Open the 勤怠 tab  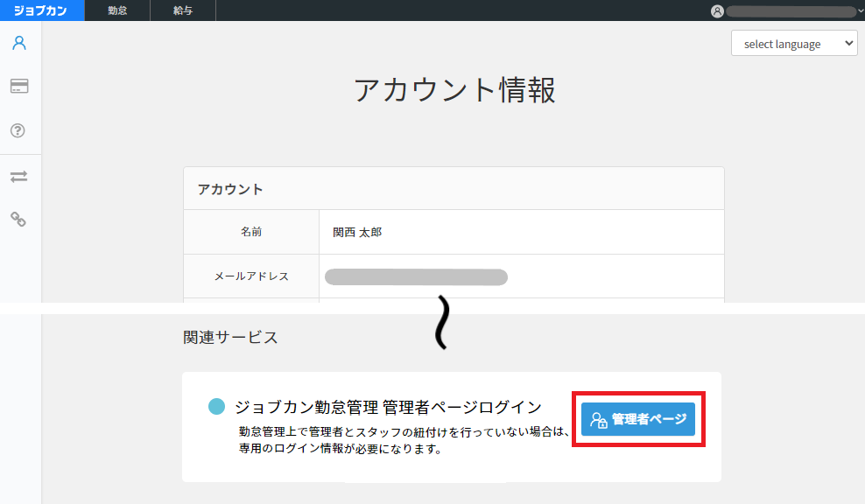point(117,10)
